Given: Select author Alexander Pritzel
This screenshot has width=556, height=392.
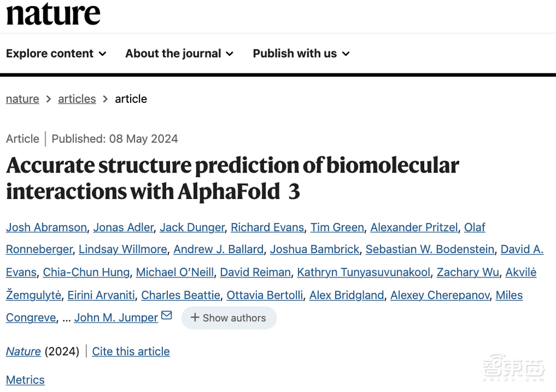Looking at the screenshot, I should pos(414,227).
